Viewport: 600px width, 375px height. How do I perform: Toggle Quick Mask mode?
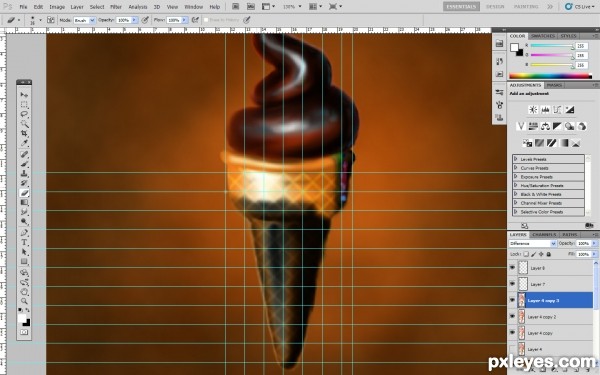[24, 332]
